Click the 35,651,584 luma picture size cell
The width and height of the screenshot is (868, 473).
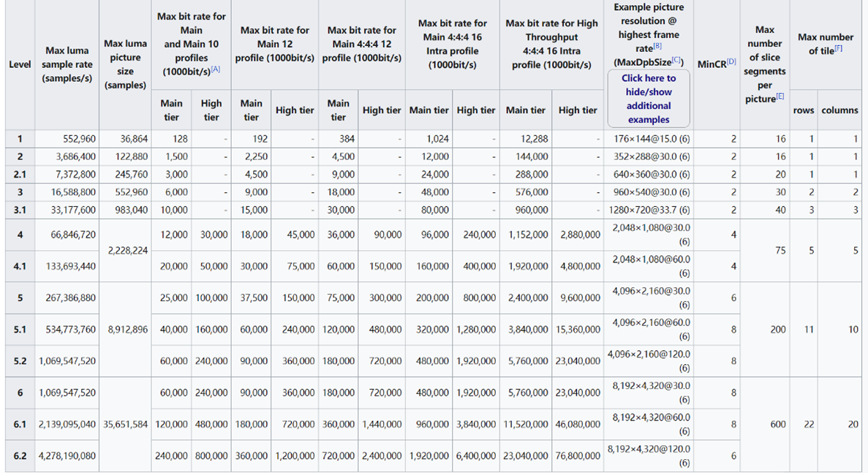(125, 424)
